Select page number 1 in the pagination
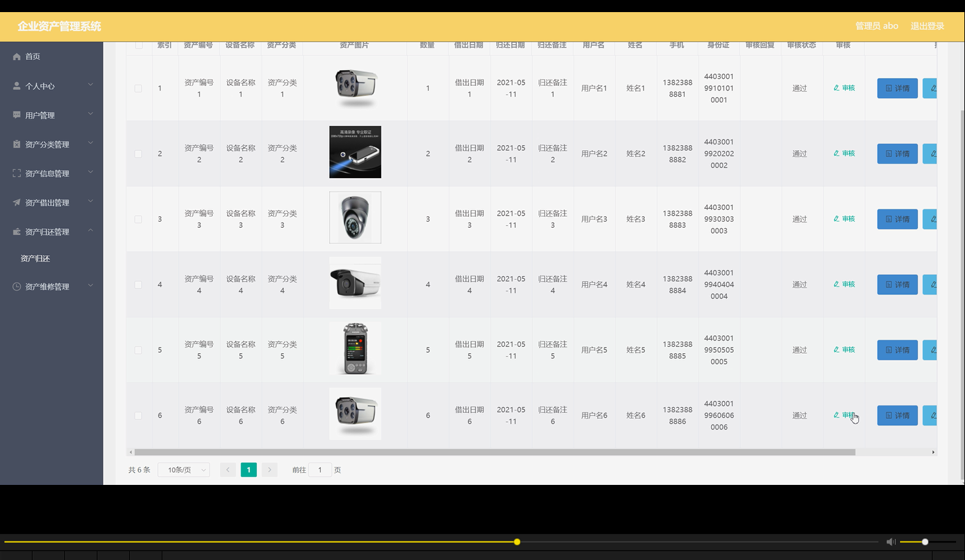This screenshot has width=965, height=560. [x=249, y=470]
